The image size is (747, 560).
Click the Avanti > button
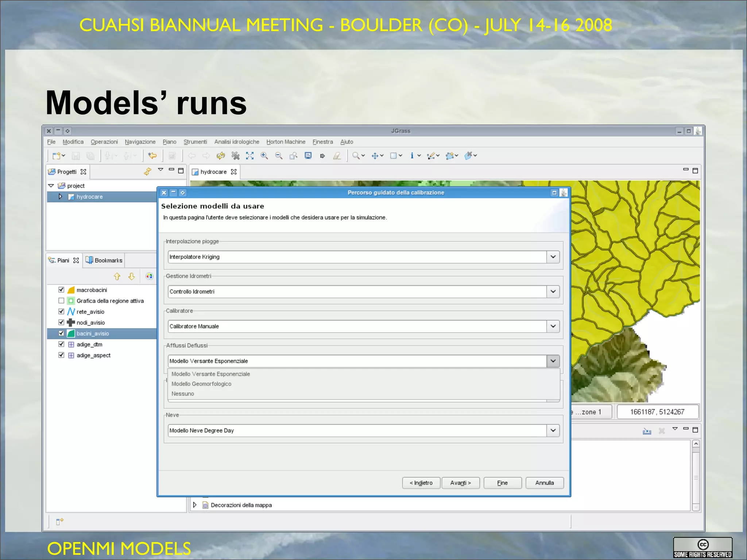[460, 483]
